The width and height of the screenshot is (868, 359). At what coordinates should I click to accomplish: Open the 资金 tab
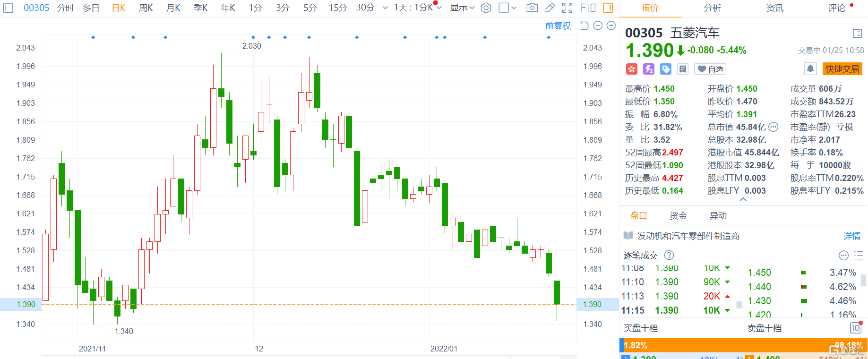coord(678,216)
